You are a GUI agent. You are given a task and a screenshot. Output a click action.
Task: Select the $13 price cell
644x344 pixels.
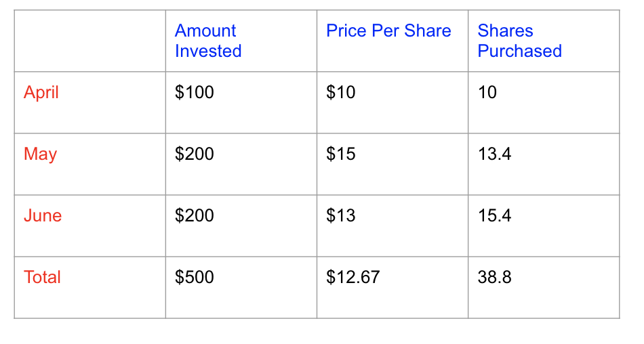[341, 216]
